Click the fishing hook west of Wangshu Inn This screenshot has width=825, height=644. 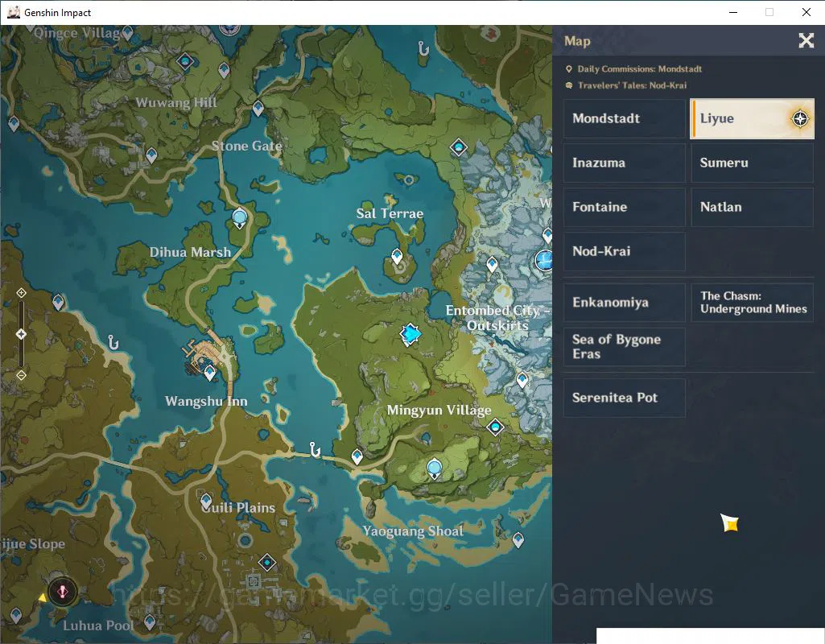(x=113, y=342)
